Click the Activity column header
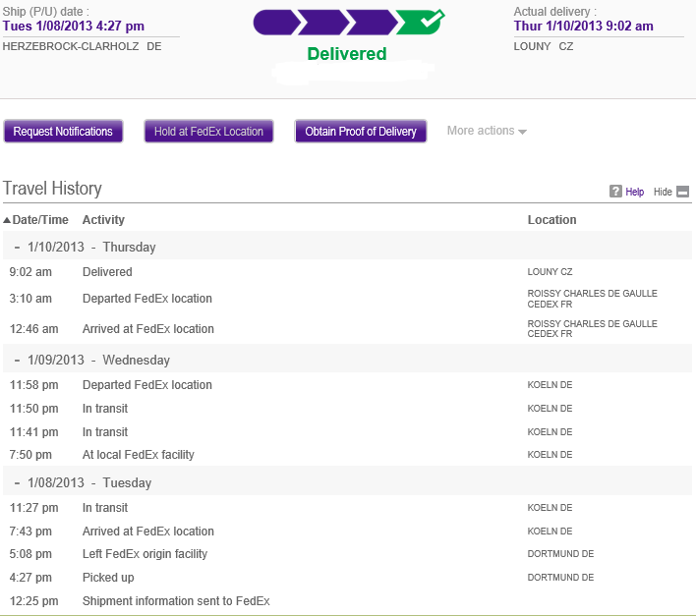 point(103,220)
